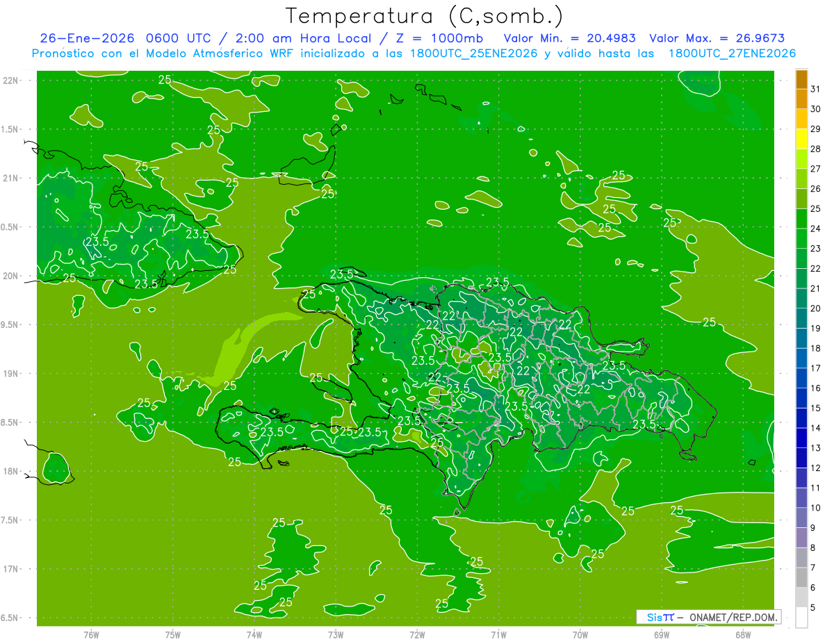The height and width of the screenshot is (644, 834).
Task: Select the "69W" longitude axis label
Action: (x=661, y=635)
